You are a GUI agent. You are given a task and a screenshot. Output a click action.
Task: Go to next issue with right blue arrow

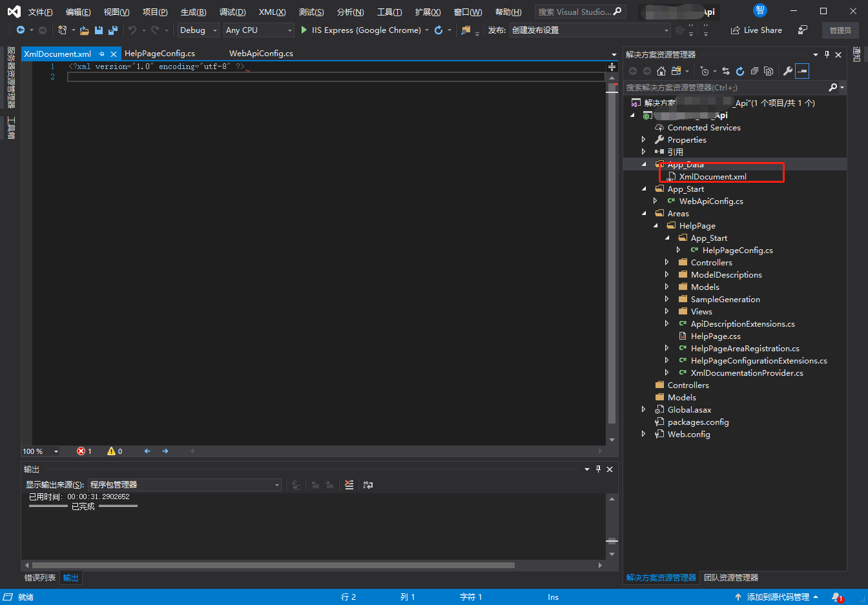pyautogui.click(x=165, y=451)
